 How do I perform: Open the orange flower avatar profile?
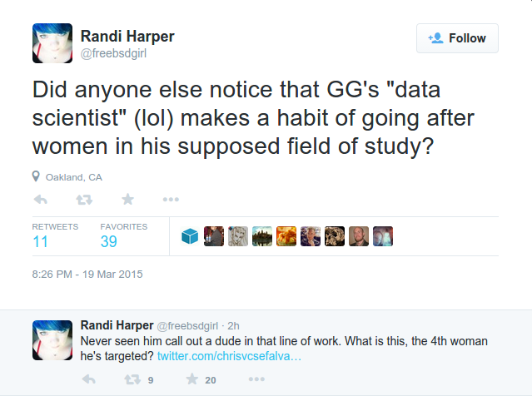pos(286,236)
